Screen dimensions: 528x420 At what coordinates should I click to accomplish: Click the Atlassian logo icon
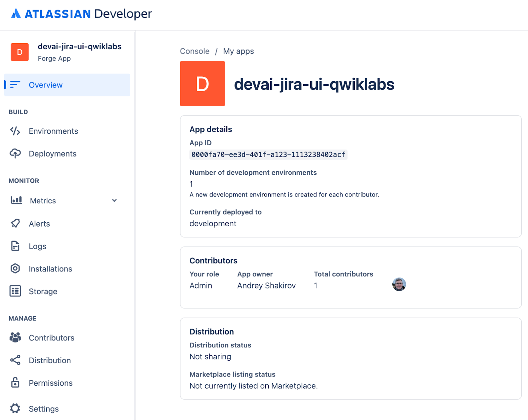[x=16, y=13]
